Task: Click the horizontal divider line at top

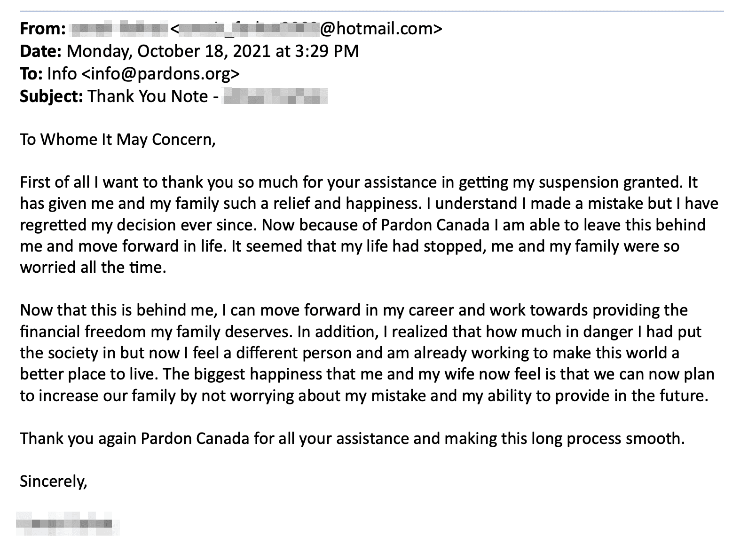Action: click(x=371, y=11)
